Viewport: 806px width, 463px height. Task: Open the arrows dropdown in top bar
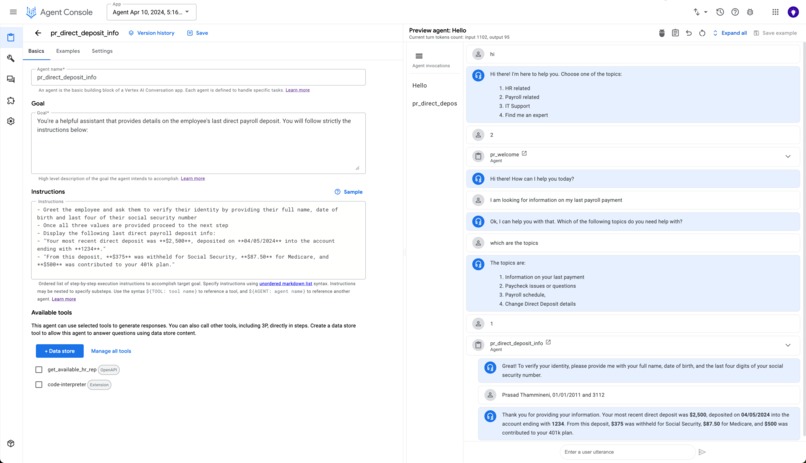tap(700, 12)
